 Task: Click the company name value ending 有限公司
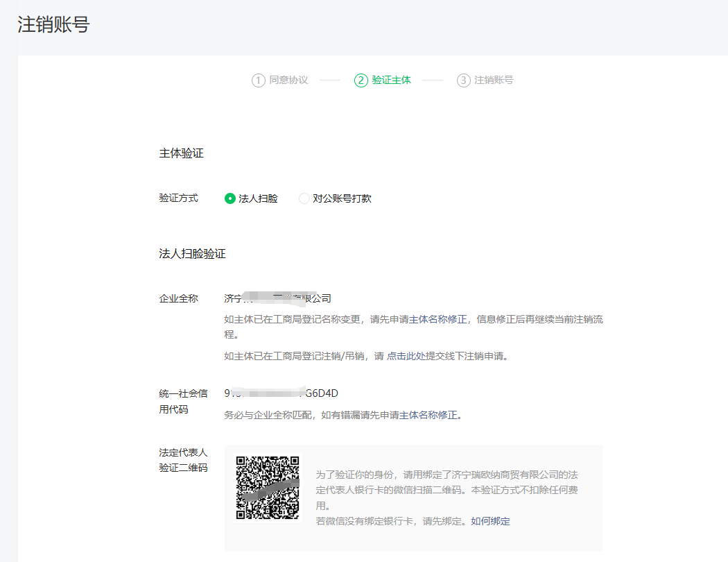[277, 298]
